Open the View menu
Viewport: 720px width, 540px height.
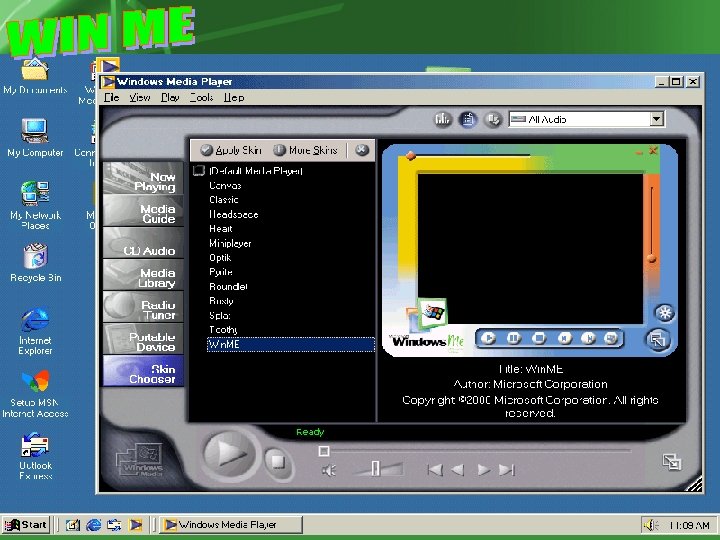140,97
